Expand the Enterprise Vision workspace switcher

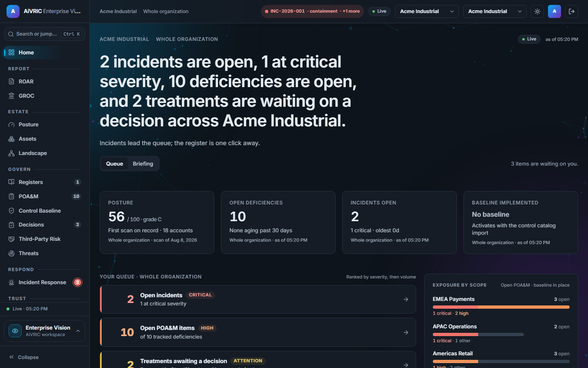(45, 331)
